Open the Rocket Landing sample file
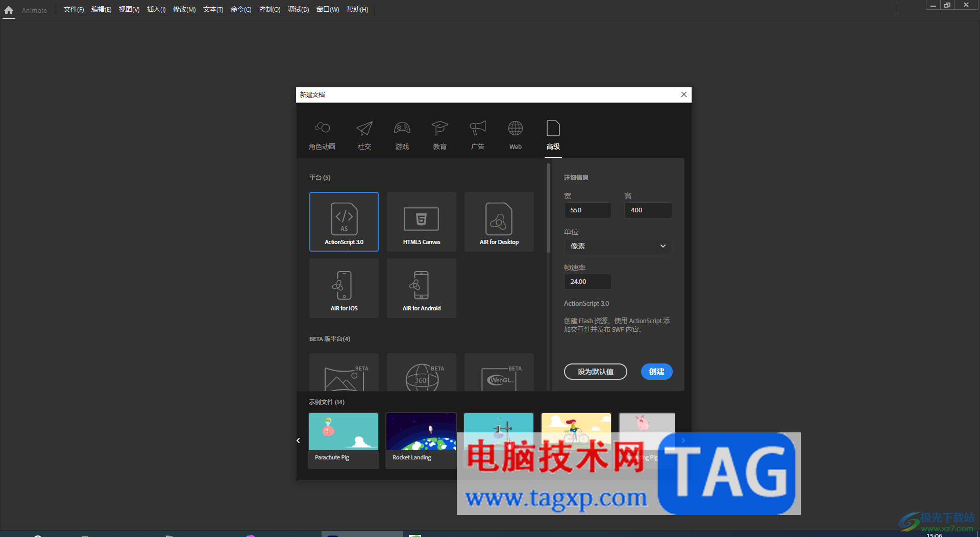Image resolution: width=980 pixels, height=537 pixels. click(421, 441)
